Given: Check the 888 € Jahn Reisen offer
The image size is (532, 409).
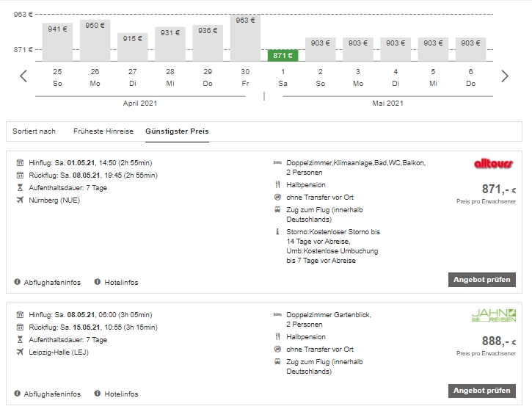Looking at the screenshot, I should pyautogui.click(x=482, y=391).
